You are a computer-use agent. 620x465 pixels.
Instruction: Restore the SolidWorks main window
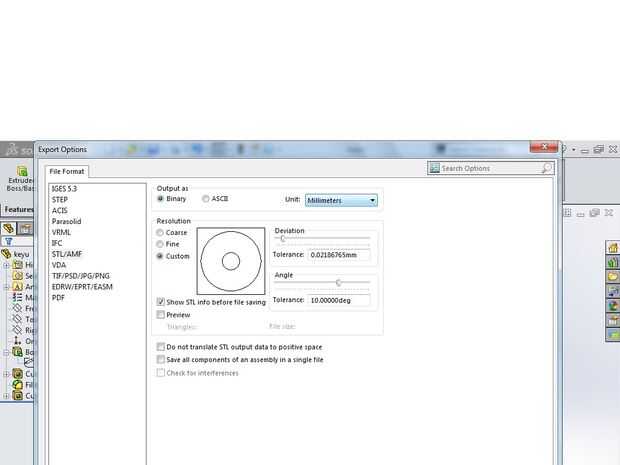pyautogui.click(x=599, y=149)
